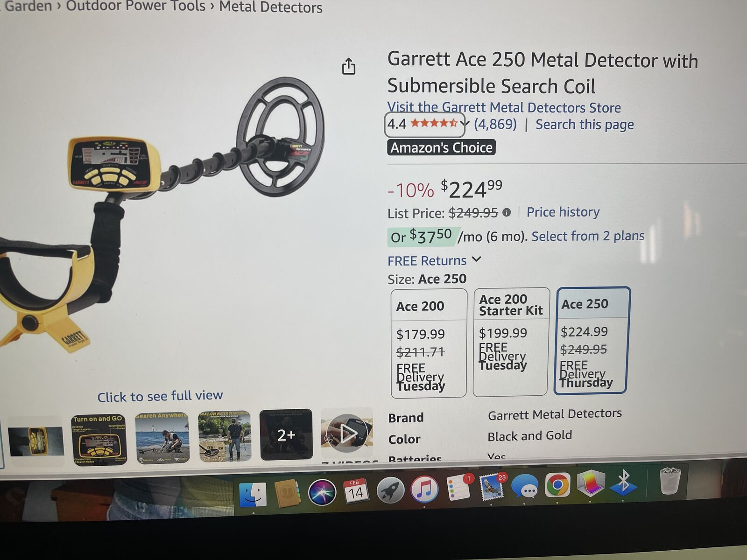
Task: Open the Trash in the dock
Action: coord(669,481)
